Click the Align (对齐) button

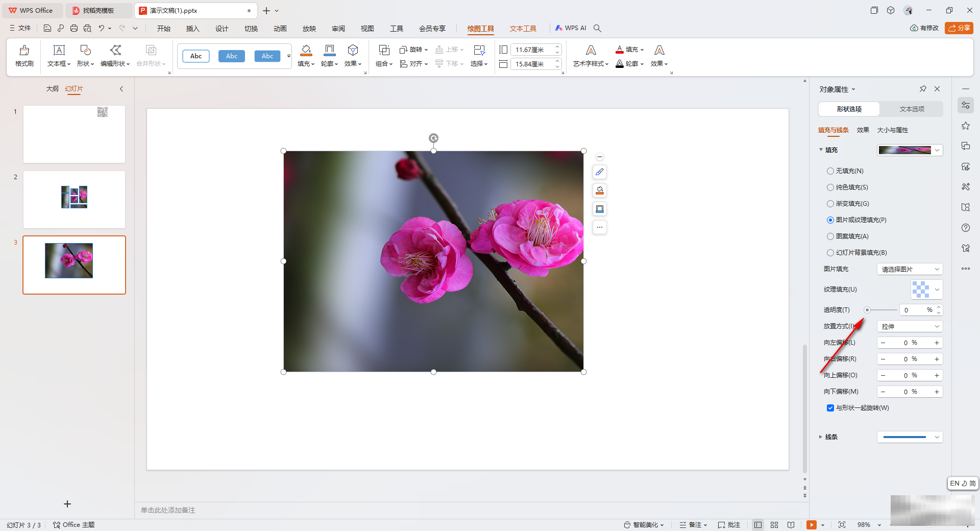(x=414, y=64)
